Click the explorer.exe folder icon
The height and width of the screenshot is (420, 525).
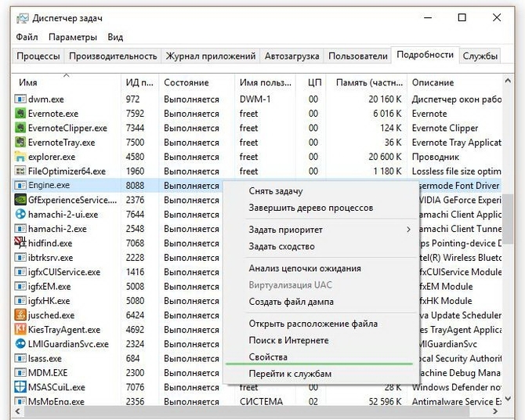click(x=20, y=157)
